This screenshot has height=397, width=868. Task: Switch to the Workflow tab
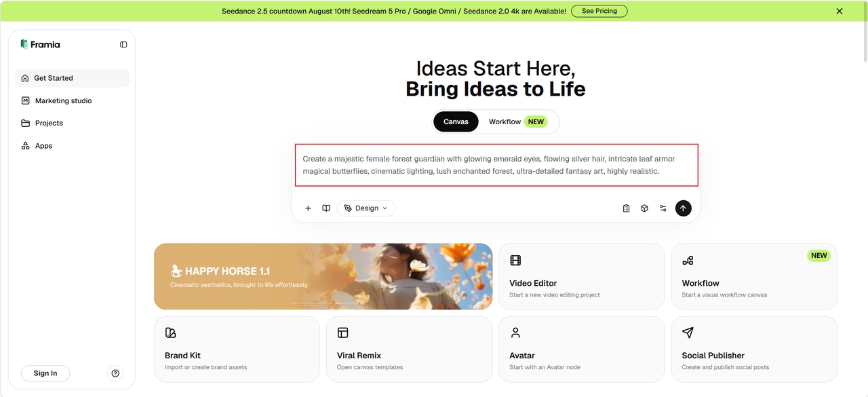point(517,121)
